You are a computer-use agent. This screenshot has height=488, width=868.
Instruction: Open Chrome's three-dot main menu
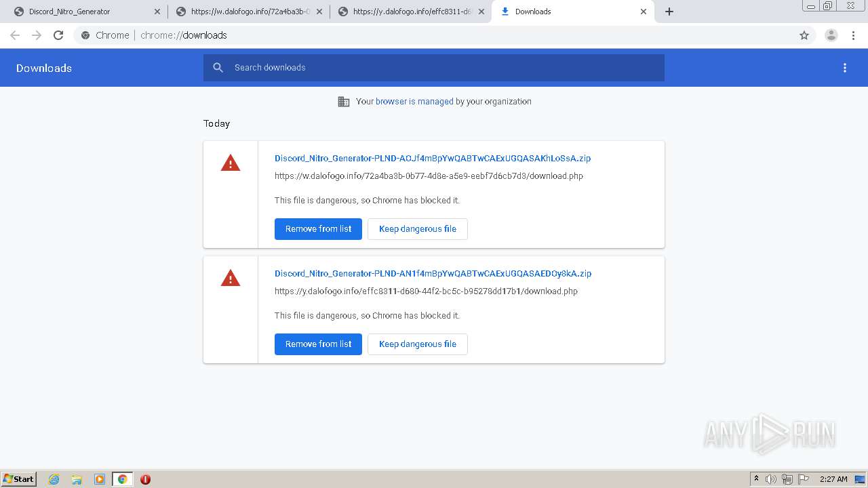pos(853,35)
